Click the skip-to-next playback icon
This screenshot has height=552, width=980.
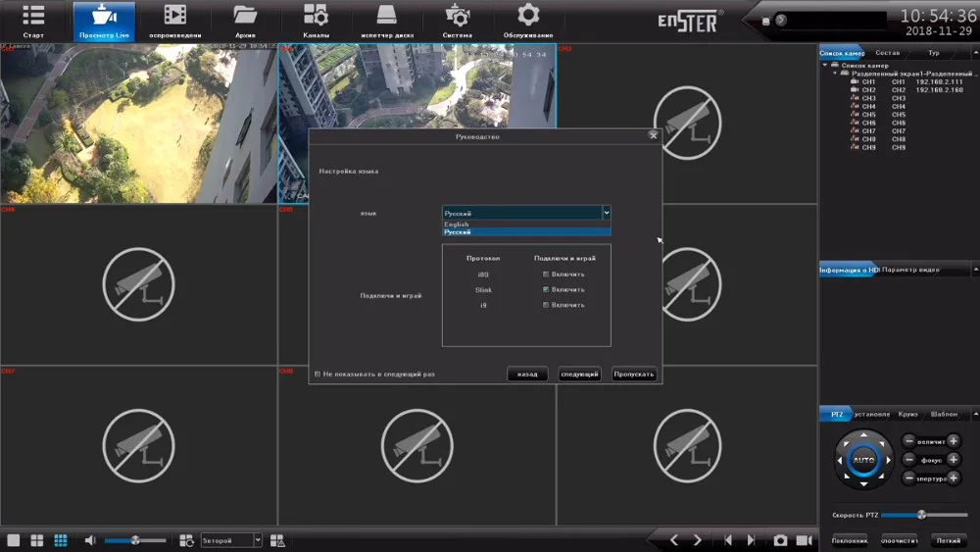point(752,540)
